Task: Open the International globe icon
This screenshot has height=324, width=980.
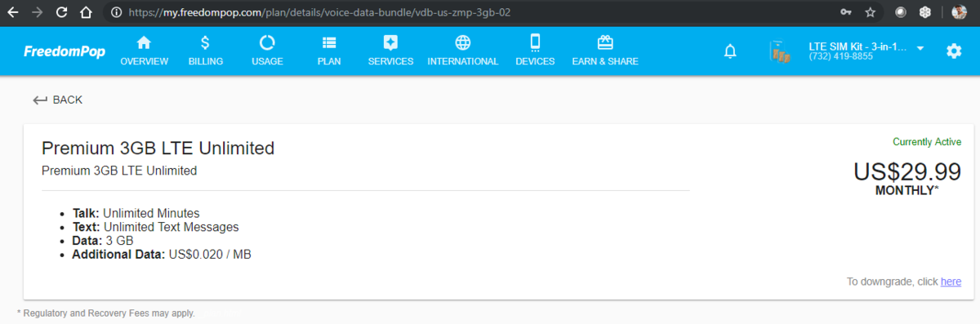Action: click(463, 42)
